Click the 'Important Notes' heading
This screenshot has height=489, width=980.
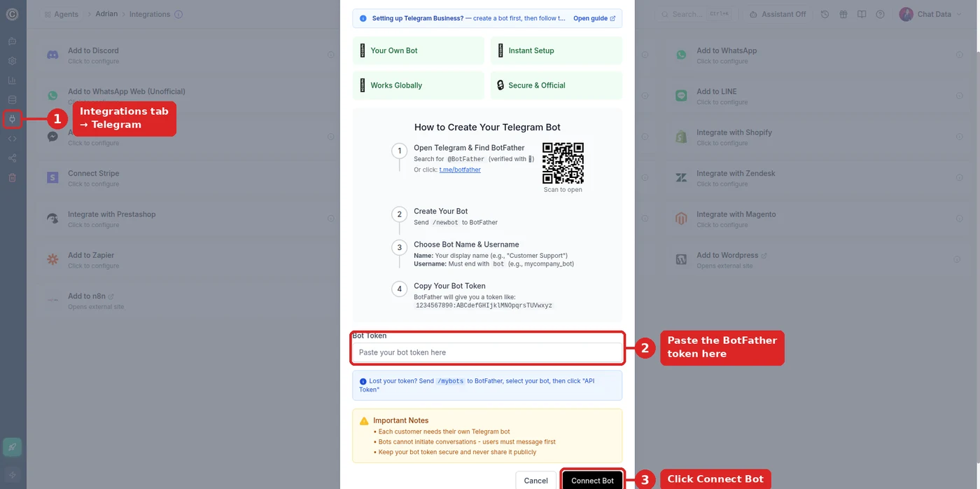(x=400, y=420)
